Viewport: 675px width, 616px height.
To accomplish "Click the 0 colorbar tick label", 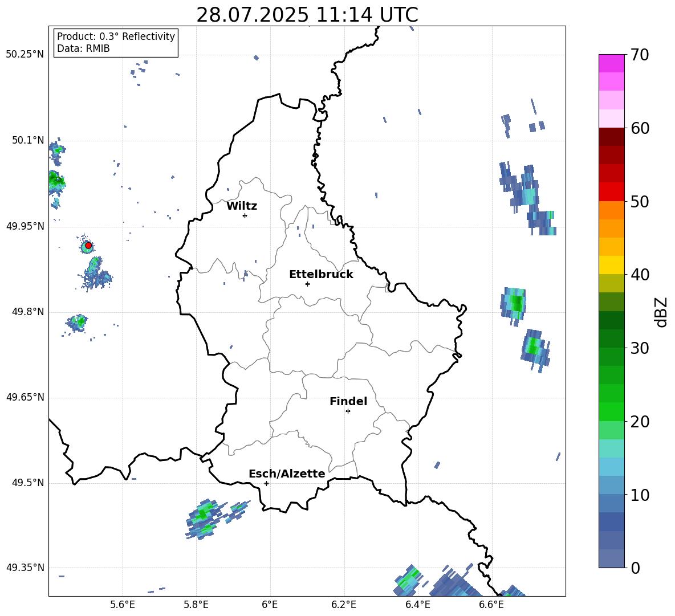I will (x=635, y=568).
